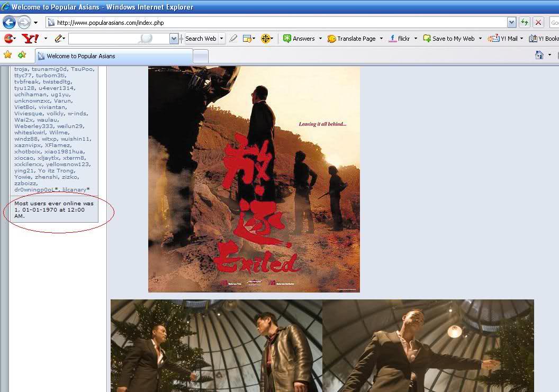The image size is (559, 392).
Task: Click username link xhotboix
Action: 28,151
